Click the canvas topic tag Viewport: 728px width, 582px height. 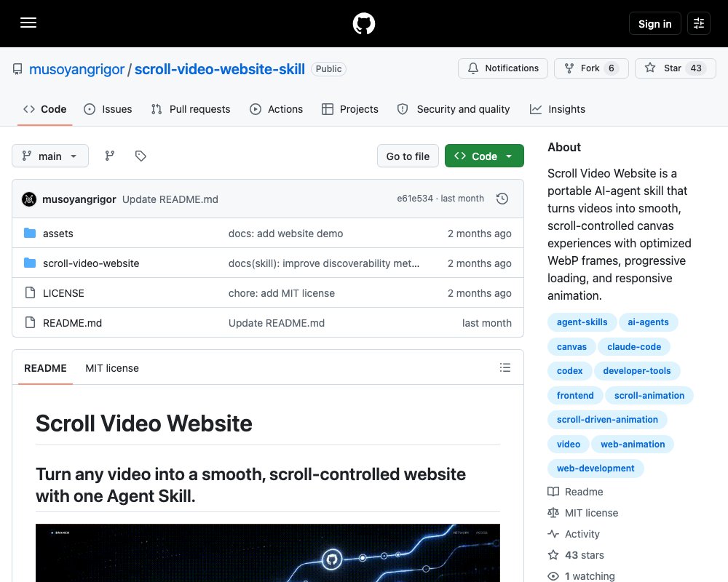click(571, 347)
